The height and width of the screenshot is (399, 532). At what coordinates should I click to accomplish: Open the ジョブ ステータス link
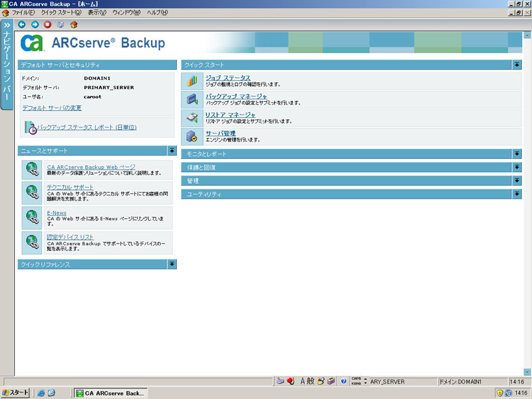point(228,78)
